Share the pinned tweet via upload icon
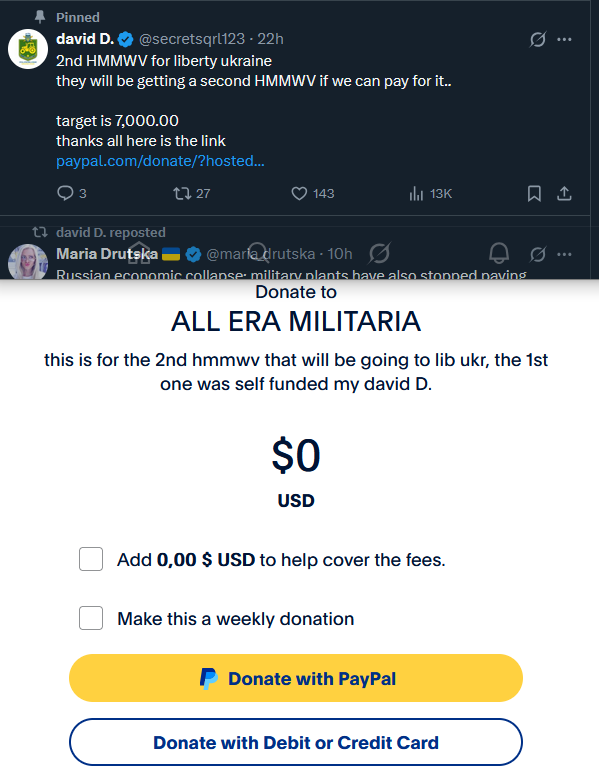This screenshot has height=773, width=599. click(564, 193)
